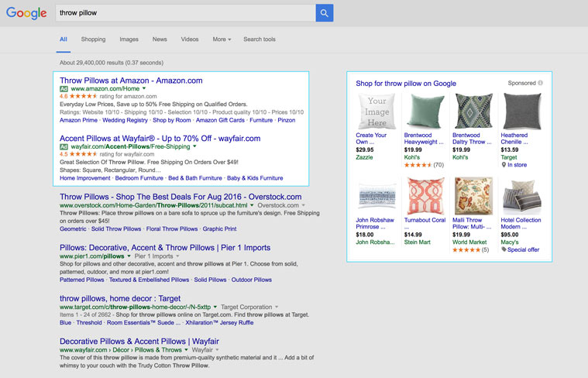Open the Google logo homepage link
The height and width of the screenshot is (378, 588).
point(26,13)
